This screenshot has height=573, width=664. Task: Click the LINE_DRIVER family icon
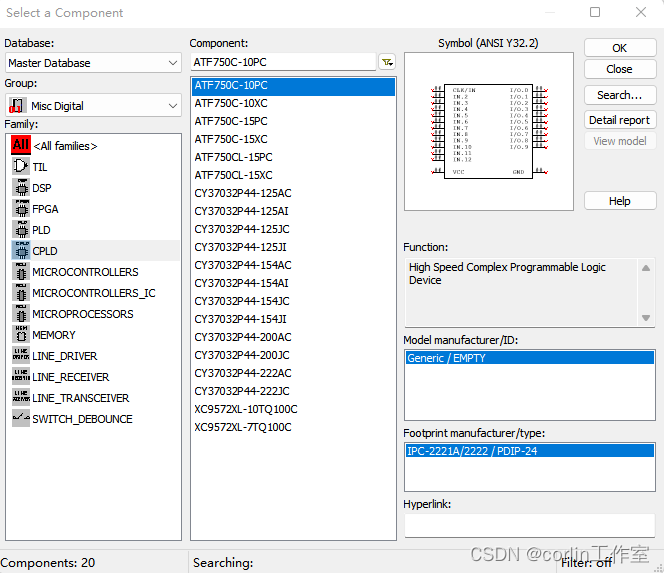pos(21,356)
